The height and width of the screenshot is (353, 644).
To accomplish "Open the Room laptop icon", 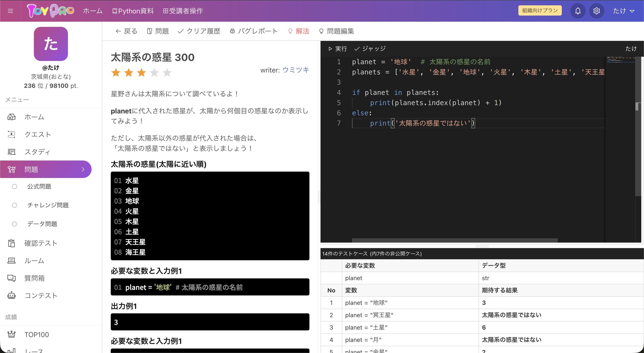I will [11, 261].
